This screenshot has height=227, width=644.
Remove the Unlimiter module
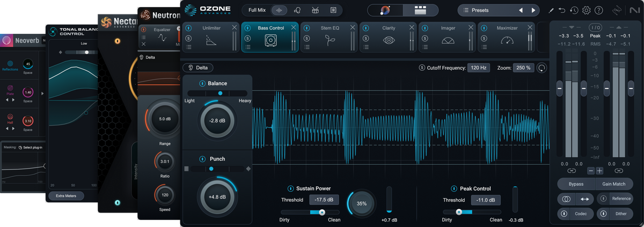(234, 27)
